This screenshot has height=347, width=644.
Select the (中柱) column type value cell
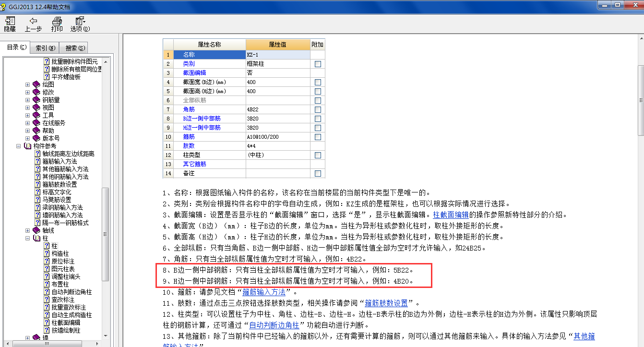point(278,155)
